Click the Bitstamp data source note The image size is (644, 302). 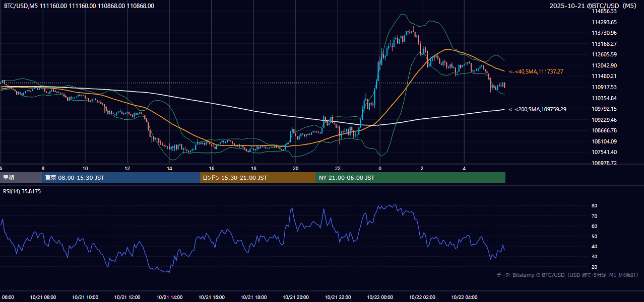coord(567,275)
